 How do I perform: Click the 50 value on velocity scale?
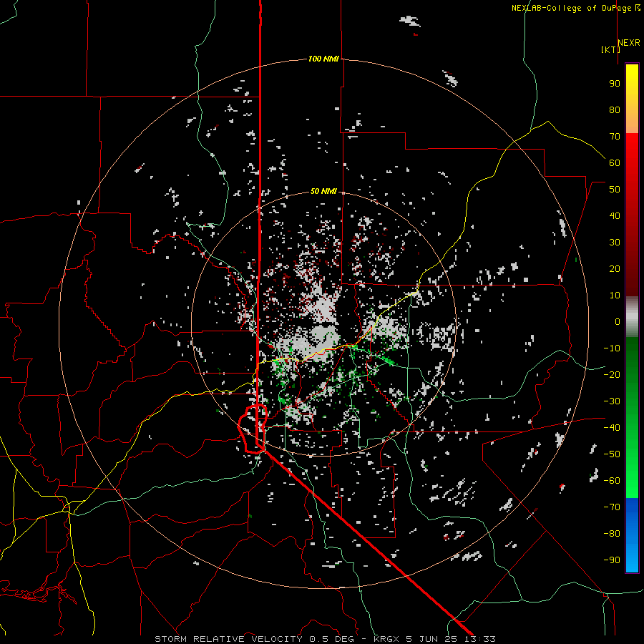tap(615, 190)
